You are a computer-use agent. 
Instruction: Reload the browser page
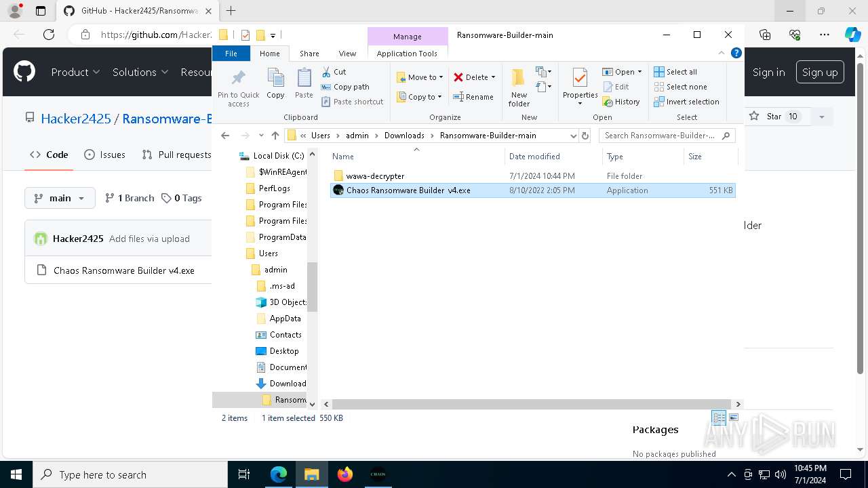point(48,35)
